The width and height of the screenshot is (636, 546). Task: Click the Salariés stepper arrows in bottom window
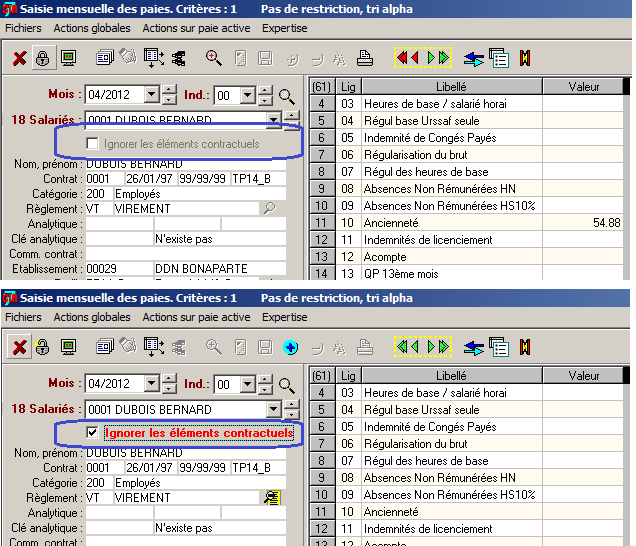click(x=292, y=409)
